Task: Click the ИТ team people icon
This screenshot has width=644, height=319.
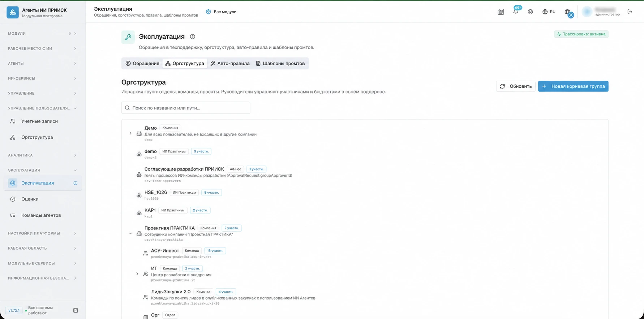Action: (146, 274)
